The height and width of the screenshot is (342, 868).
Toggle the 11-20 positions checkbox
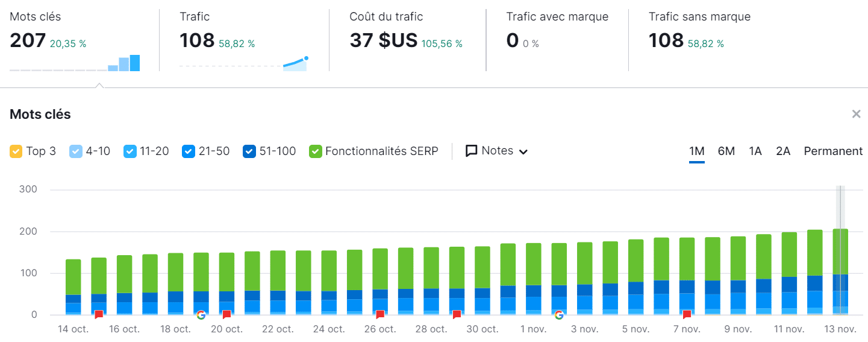click(130, 151)
